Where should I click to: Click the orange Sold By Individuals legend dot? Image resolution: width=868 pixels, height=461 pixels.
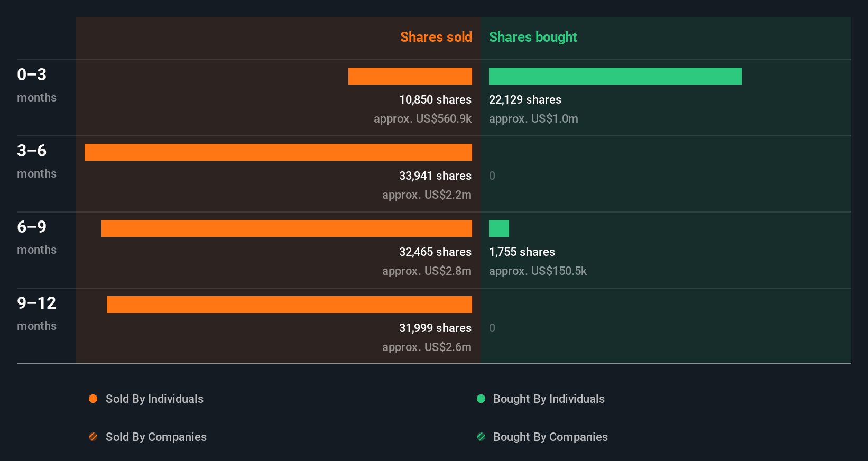click(93, 399)
